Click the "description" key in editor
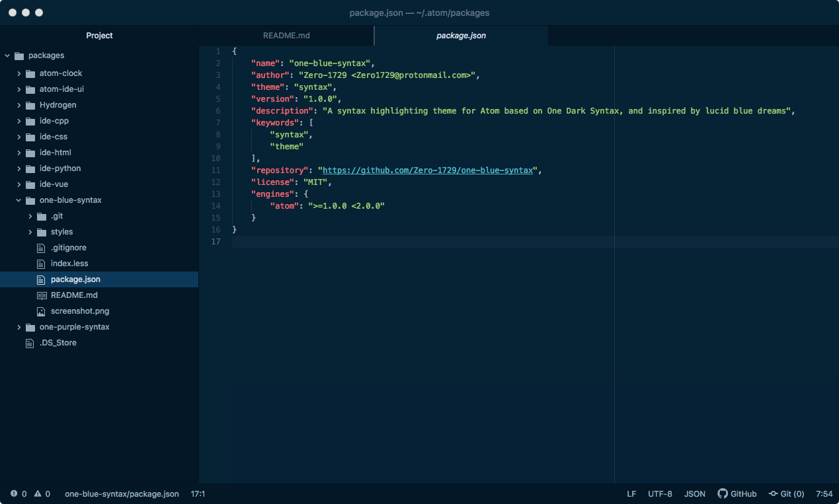839x504 pixels. 282,111
